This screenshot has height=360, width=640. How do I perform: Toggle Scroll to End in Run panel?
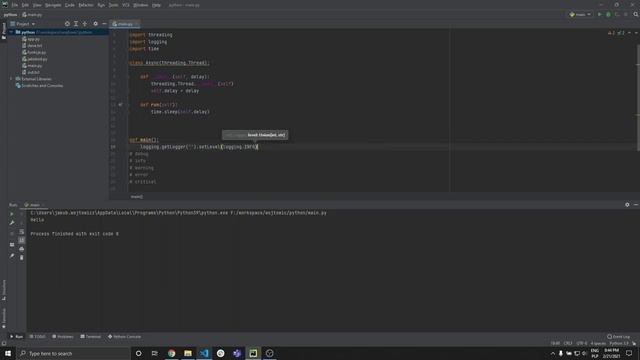(x=22, y=240)
